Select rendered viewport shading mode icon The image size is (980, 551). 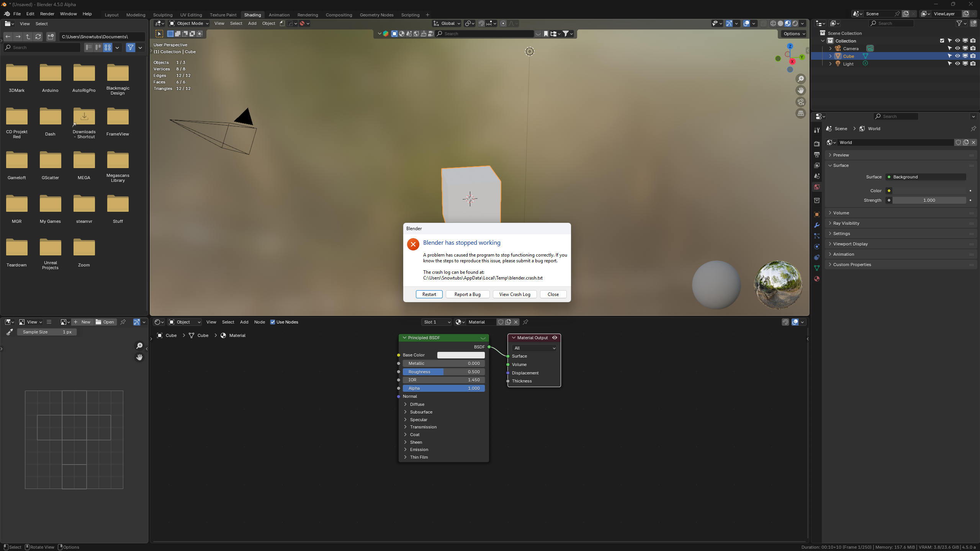(795, 23)
